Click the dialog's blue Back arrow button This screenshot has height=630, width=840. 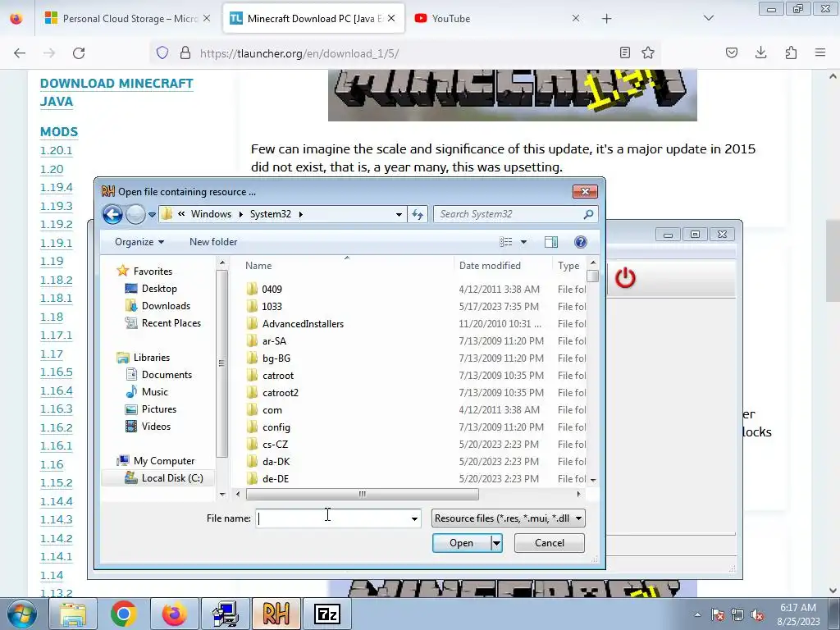pos(112,214)
